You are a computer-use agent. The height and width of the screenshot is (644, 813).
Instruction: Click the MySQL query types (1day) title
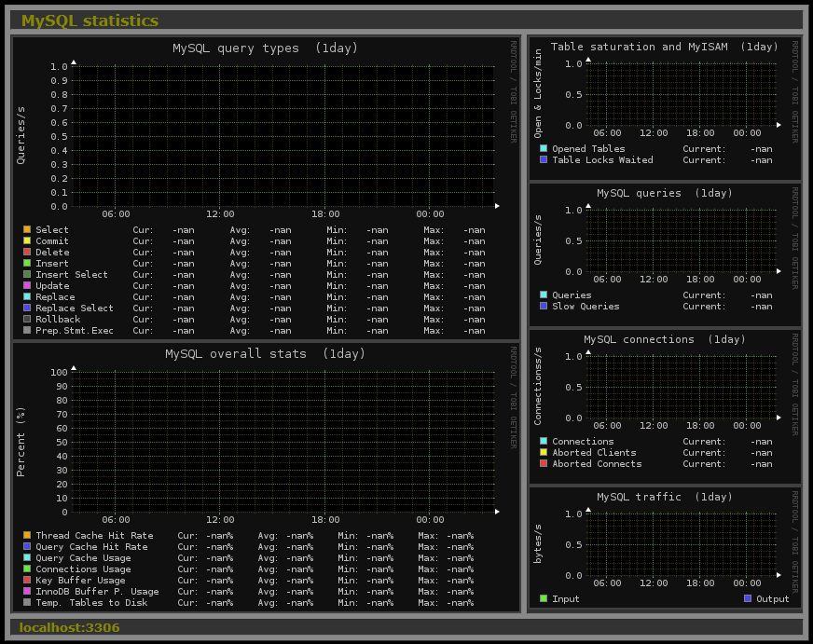pyautogui.click(x=265, y=48)
